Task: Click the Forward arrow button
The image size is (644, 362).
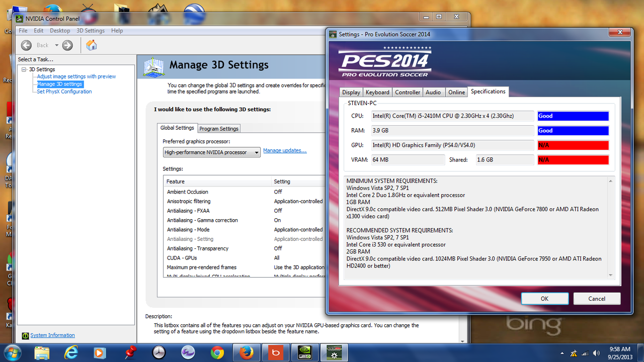Action: 67,45
